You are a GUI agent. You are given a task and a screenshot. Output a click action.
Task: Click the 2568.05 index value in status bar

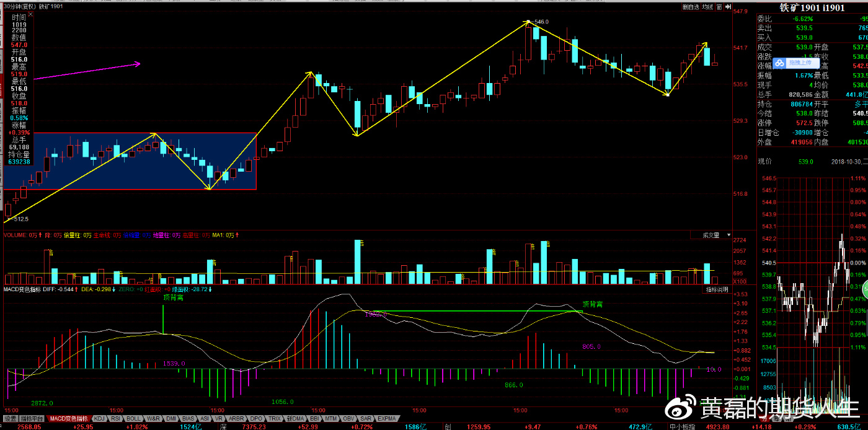coord(29,426)
